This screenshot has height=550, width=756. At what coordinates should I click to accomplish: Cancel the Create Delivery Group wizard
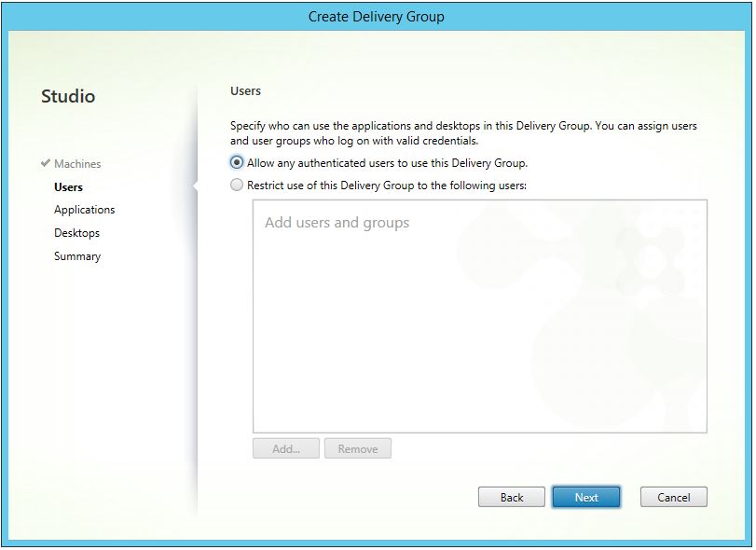click(673, 497)
